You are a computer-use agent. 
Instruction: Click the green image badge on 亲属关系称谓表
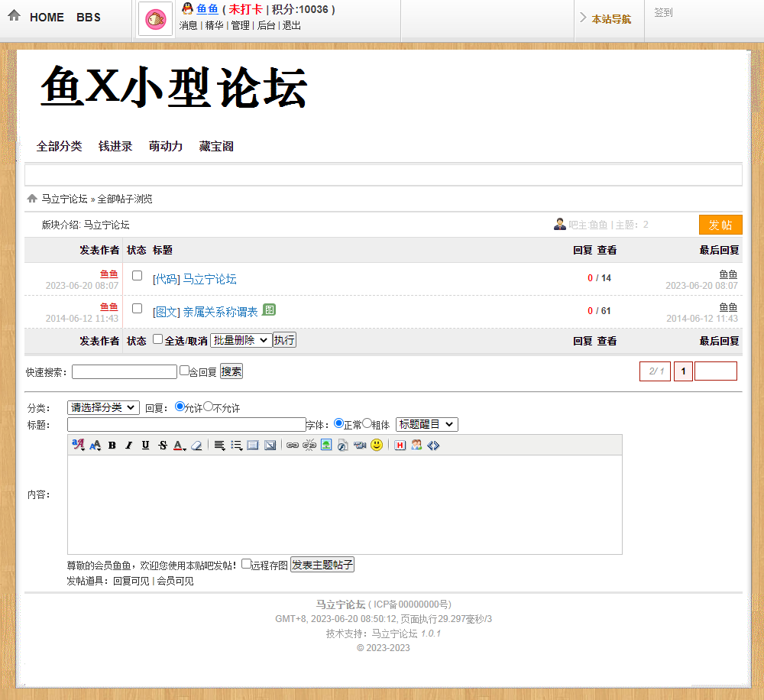coord(269,309)
